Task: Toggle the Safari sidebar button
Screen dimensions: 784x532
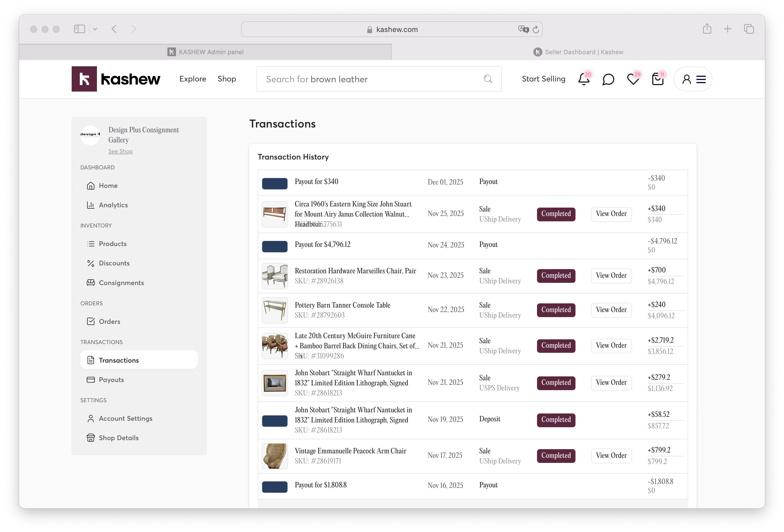Action: [79, 29]
